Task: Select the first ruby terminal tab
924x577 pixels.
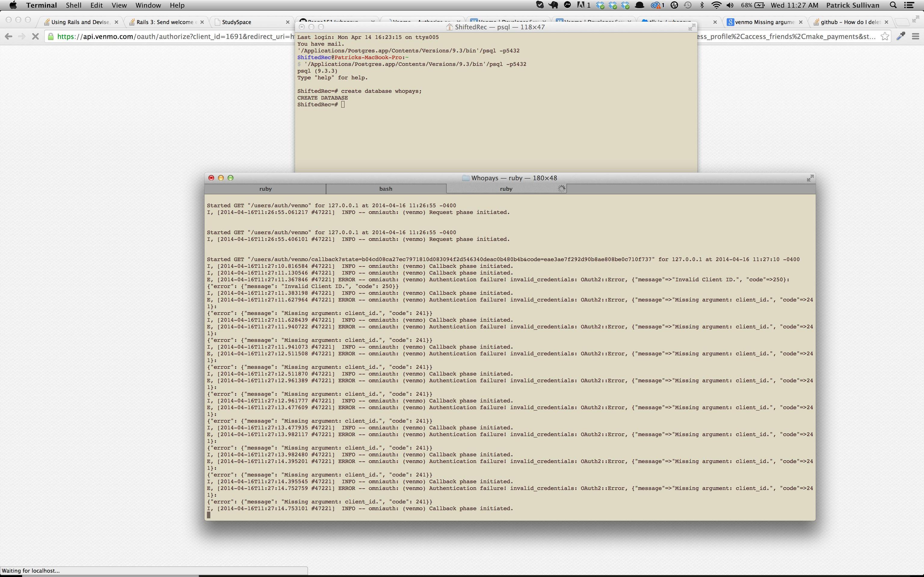Action: 265,189
